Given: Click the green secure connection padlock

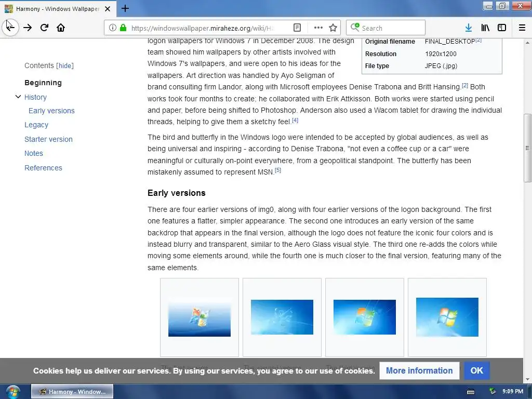Looking at the screenshot, I should 123,28.
